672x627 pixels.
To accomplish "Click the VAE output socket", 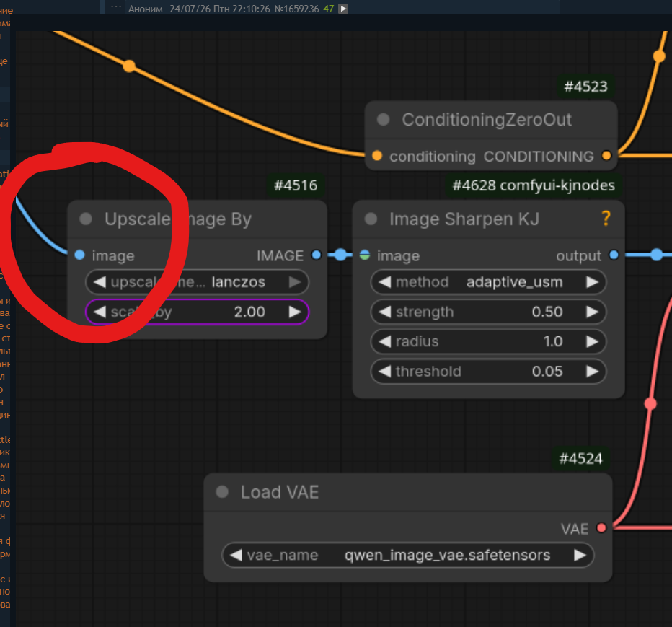I will [x=601, y=528].
